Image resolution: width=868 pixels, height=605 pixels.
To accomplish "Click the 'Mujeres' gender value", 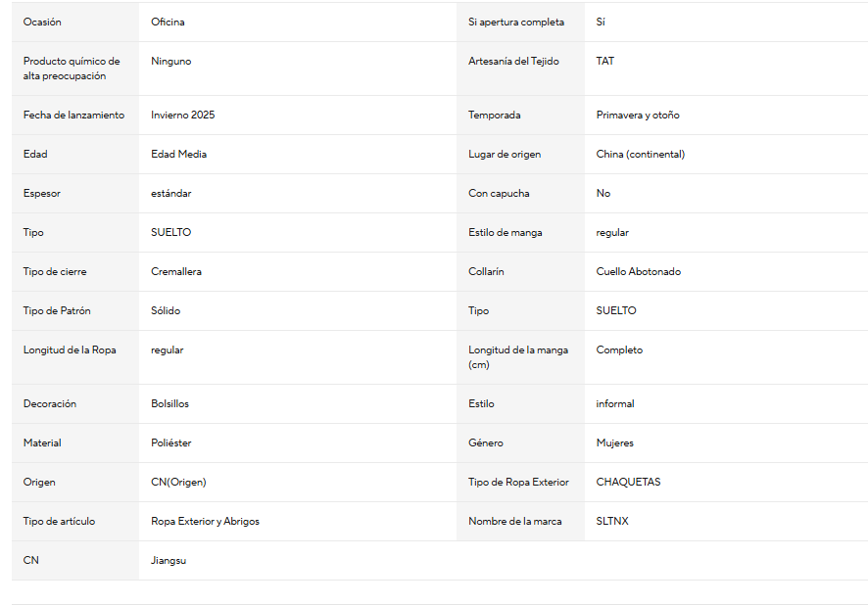I will coord(614,442).
